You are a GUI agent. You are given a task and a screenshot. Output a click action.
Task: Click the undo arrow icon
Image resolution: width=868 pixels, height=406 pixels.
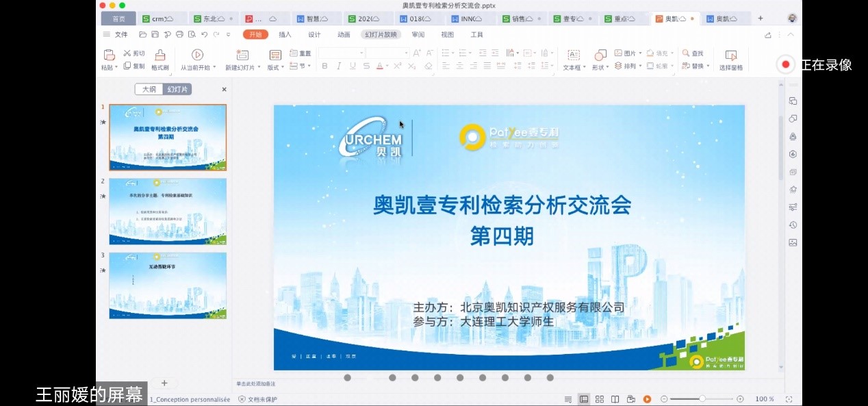click(x=205, y=34)
